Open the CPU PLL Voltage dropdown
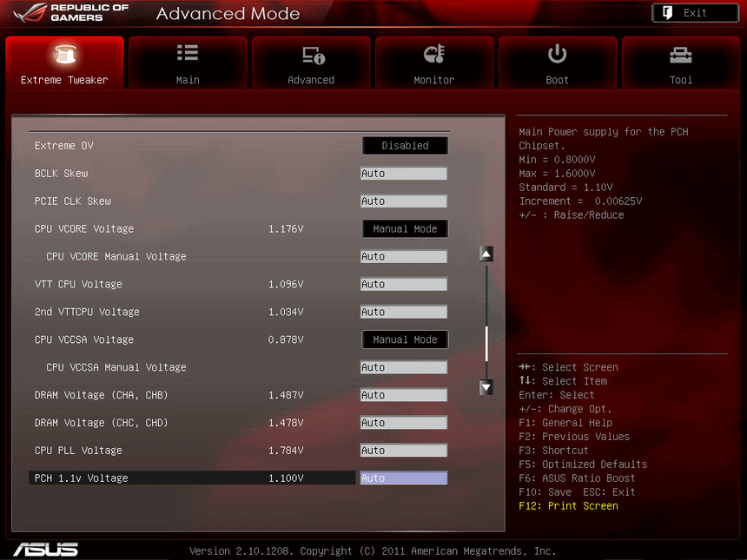Image resolution: width=747 pixels, height=560 pixels. (405, 450)
